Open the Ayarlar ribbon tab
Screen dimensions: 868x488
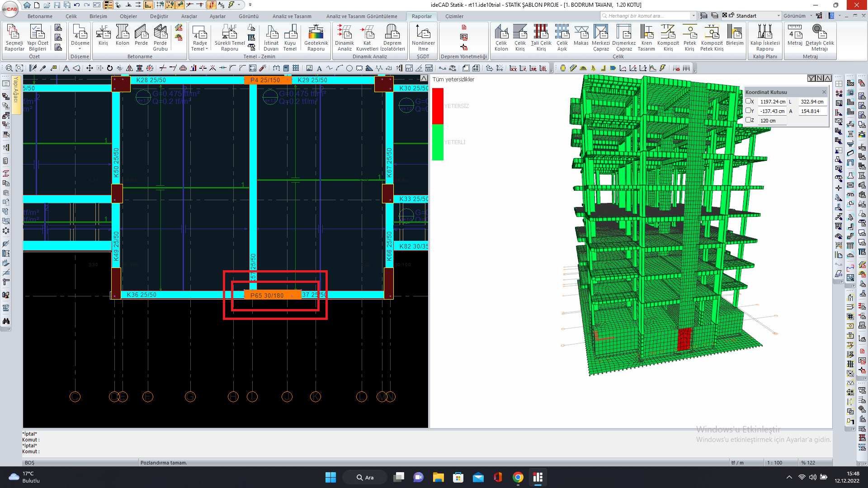(217, 16)
